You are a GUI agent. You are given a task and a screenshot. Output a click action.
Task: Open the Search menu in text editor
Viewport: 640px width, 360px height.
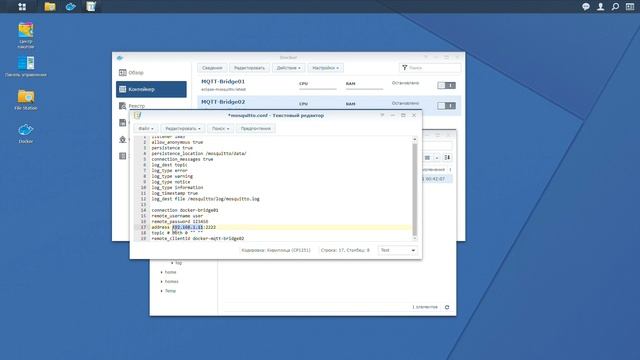220,129
